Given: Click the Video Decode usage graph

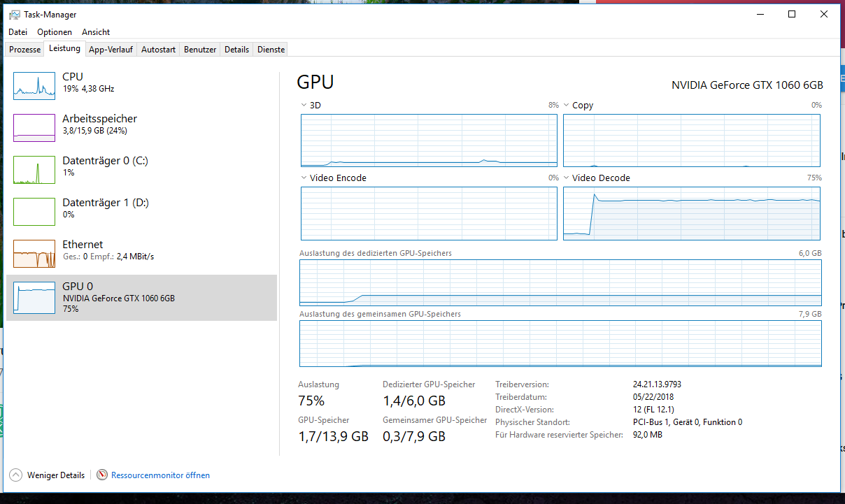Looking at the screenshot, I should 692,213.
